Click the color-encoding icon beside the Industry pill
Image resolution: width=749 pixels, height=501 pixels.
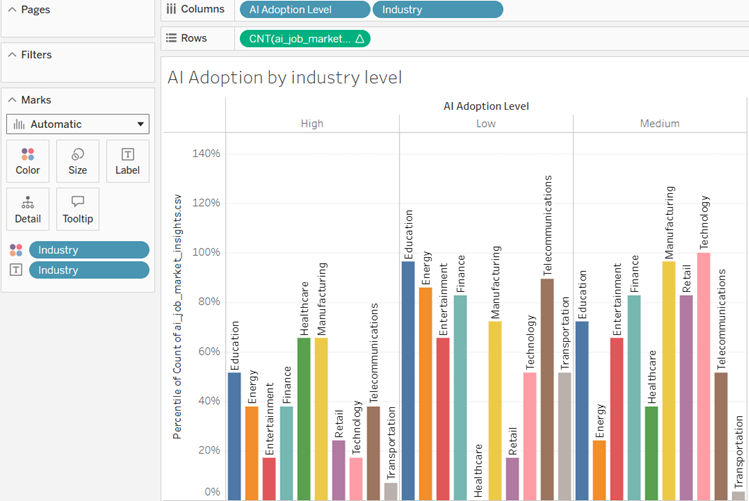(x=15, y=250)
